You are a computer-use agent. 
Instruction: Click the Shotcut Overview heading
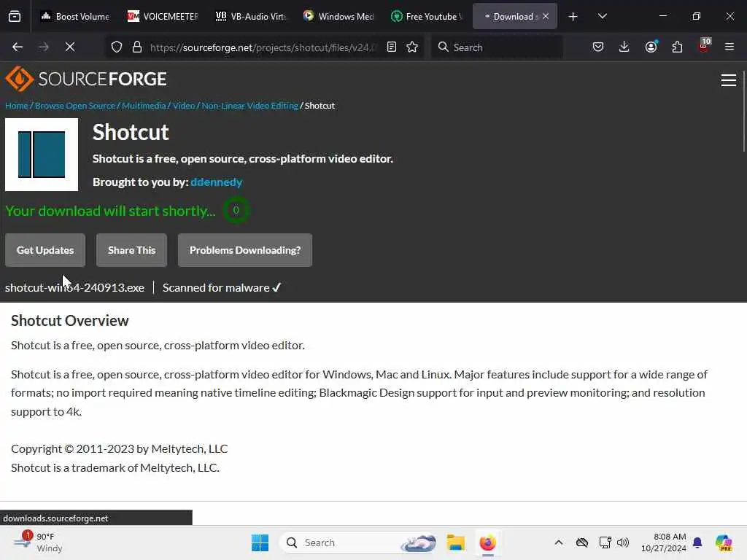coord(70,321)
